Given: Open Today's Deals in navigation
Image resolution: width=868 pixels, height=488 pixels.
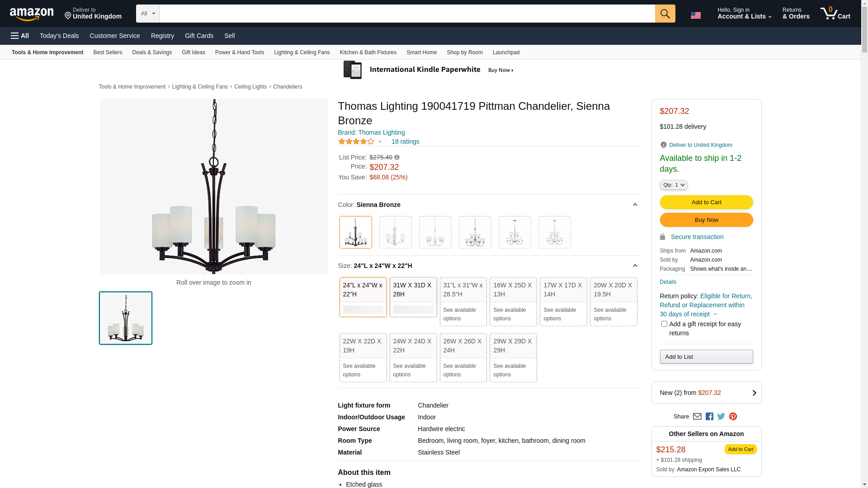Looking at the screenshot, I should coord(59,36).
